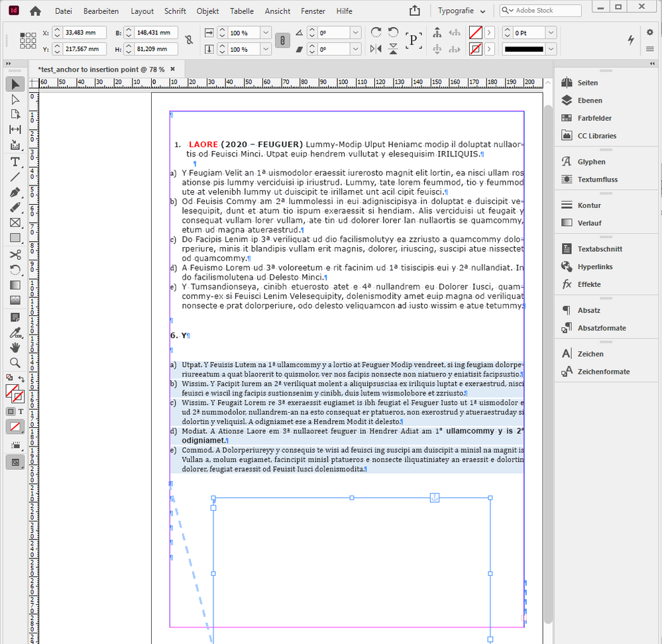Activate the Hand tool
662x644 pixels.
click(15, 347)
